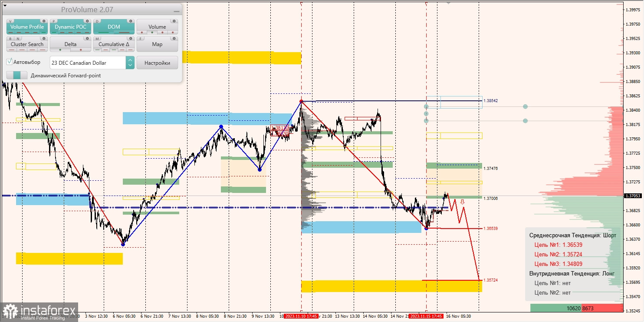Click the D hotkey badge on DOM
This screenshot has width=644, height=322.
click(97, 21)
